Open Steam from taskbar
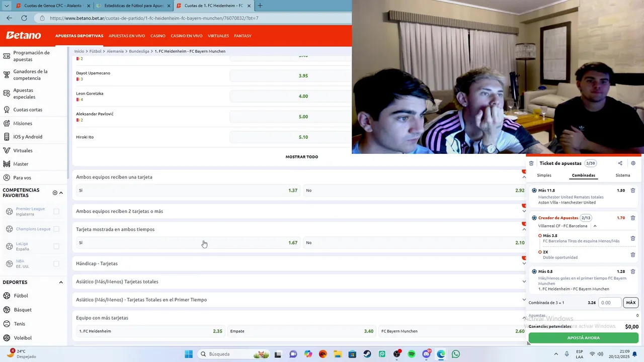Viewport: 644px width, 362px height. tap(367, 354)
